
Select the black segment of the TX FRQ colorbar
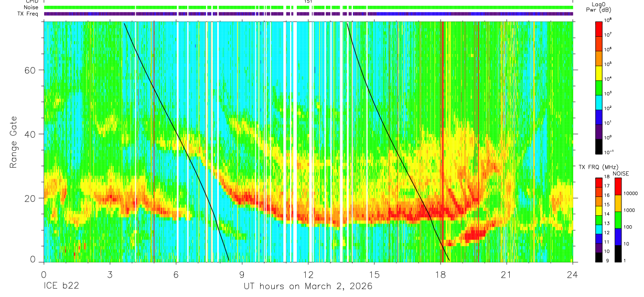599,257
